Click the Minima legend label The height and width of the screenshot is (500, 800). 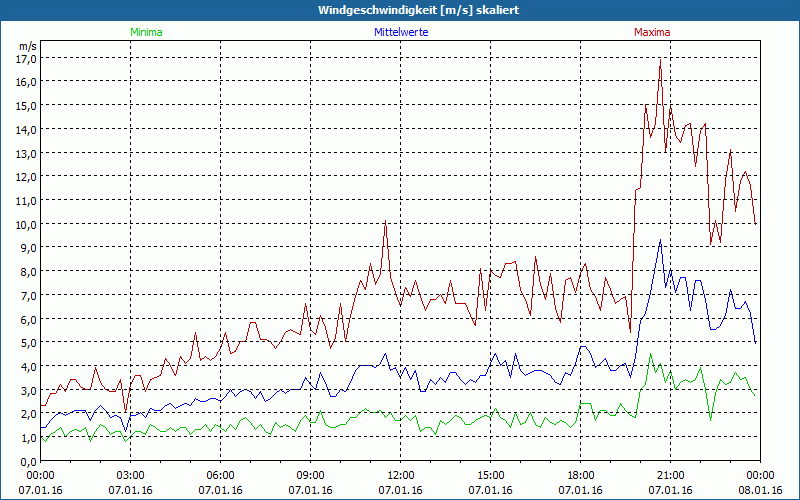[x=145, y=32]
